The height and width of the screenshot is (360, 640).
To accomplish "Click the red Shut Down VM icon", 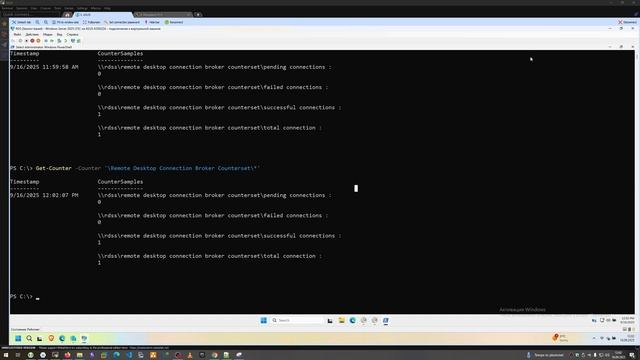I will point(32,41).
